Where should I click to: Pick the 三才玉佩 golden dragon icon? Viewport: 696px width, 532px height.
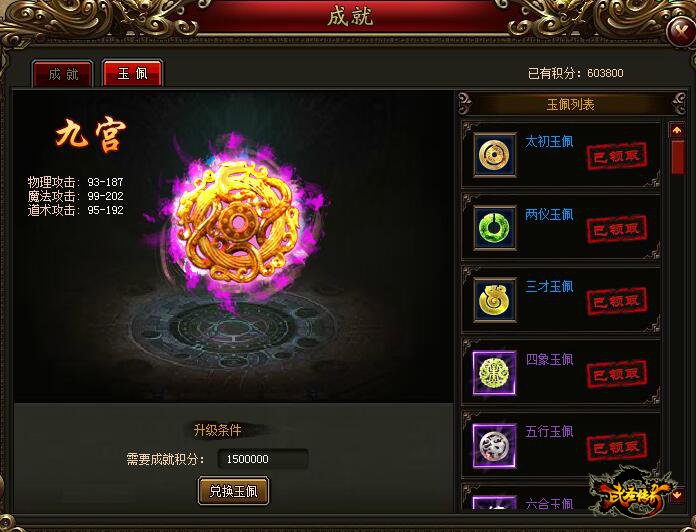[494, 300]
